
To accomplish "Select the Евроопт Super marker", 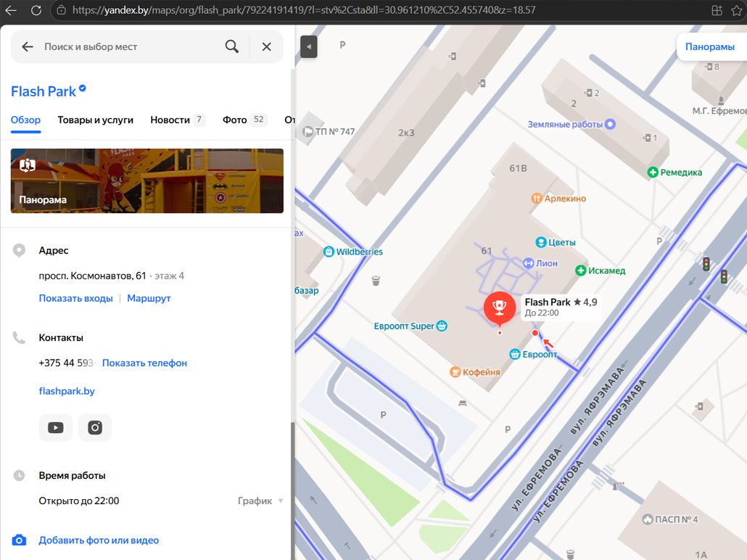I will 410,326.
